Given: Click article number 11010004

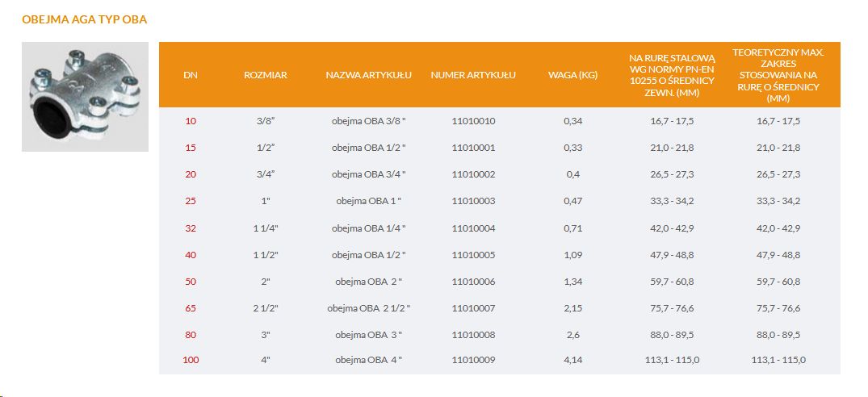Looking at the screenshot, I should (x=473, y=228).
